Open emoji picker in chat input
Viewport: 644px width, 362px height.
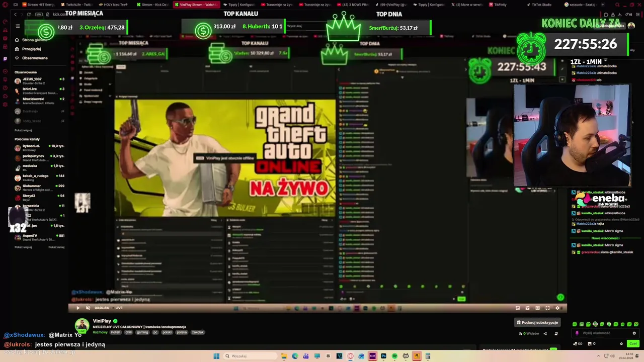(x=634, y=333)
